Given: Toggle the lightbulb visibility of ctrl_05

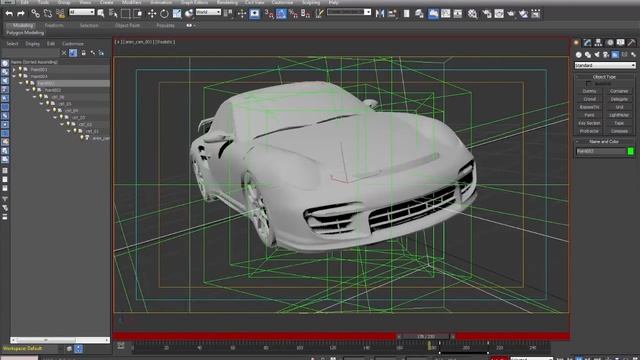Looking at the screenshot, I should click(47, 104).
